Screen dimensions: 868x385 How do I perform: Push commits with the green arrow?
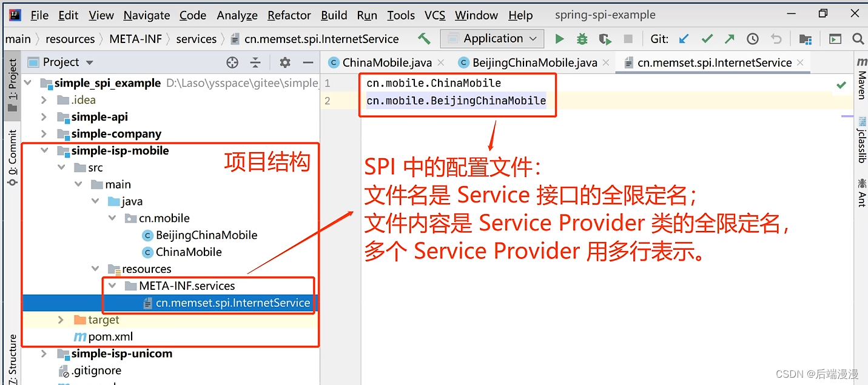[x=729, y=39]
